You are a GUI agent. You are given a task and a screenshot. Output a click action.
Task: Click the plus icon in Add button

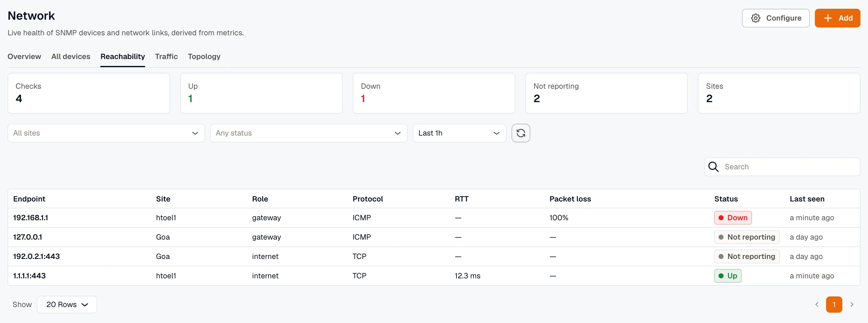click(828, 18)
